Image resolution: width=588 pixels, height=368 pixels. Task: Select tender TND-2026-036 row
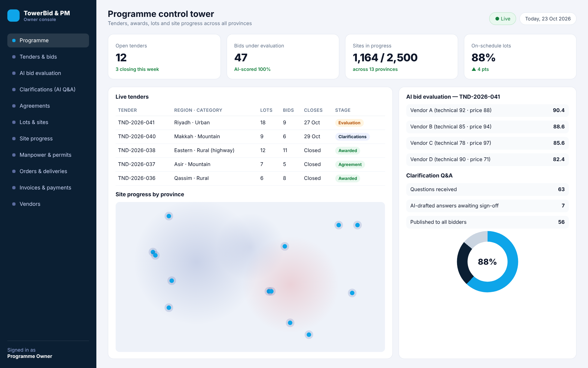250,178
